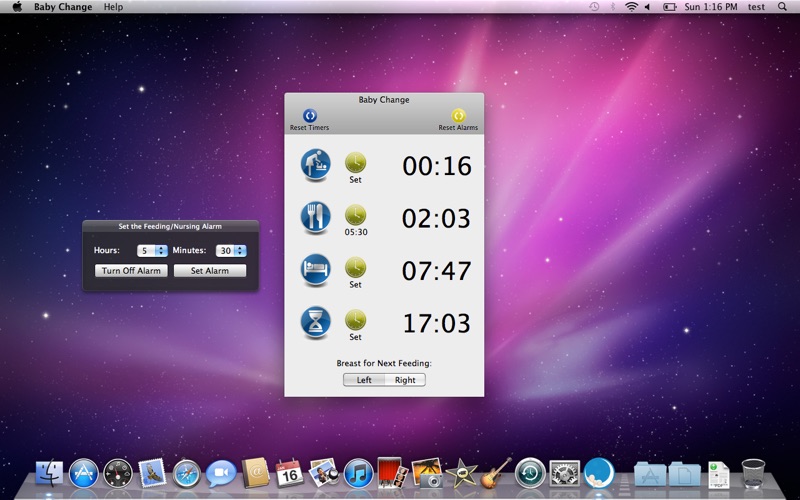The width and height of the screenshot is (800, 500).
Task: Open iTunes from the Dock
Action: (358, 473)
